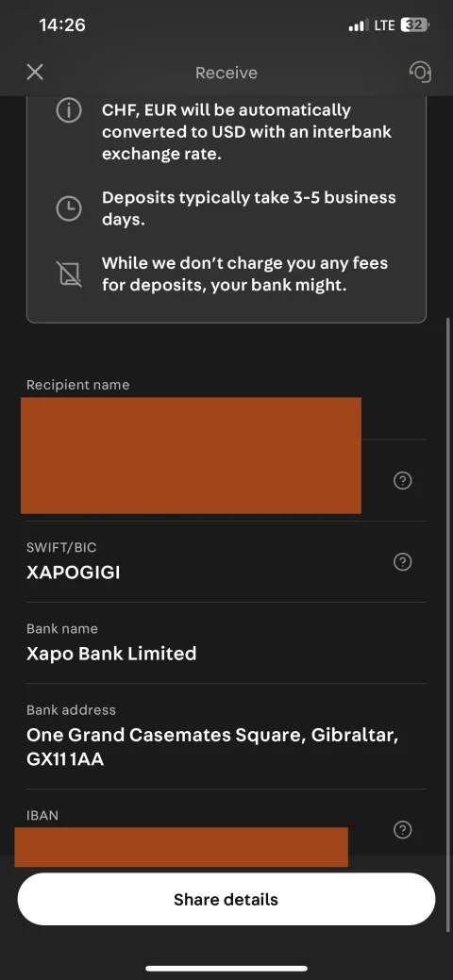
Task: Tap the IBAN field label
Action: point(42,815)
